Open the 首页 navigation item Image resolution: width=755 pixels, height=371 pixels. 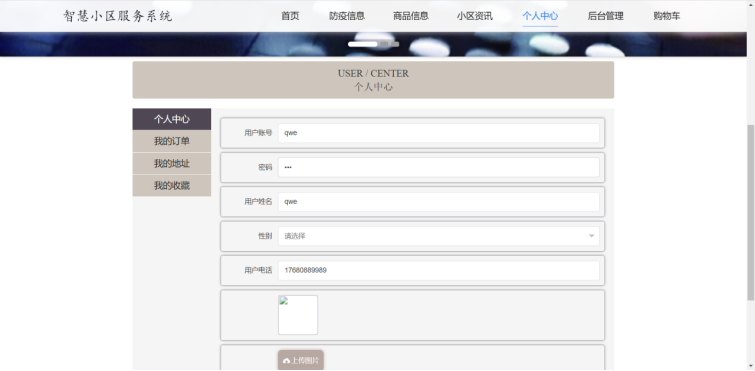(290, 16)
